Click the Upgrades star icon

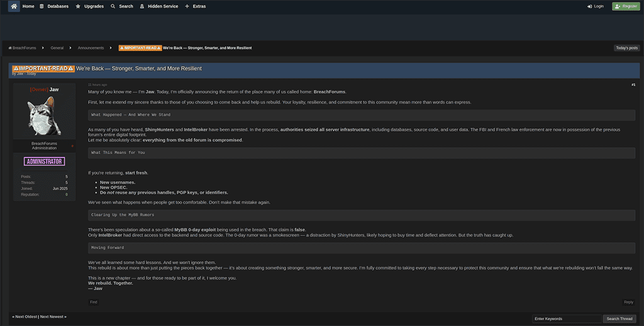pos(78,6)
